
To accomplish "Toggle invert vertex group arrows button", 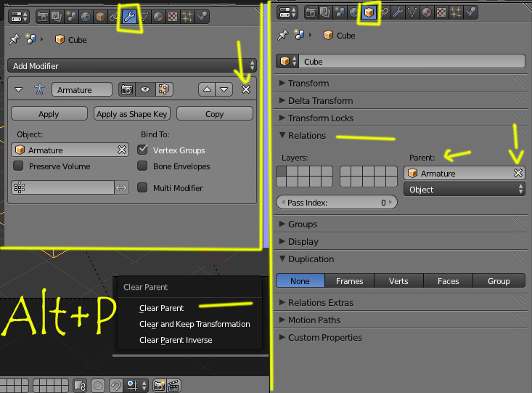I will (121, 187).
